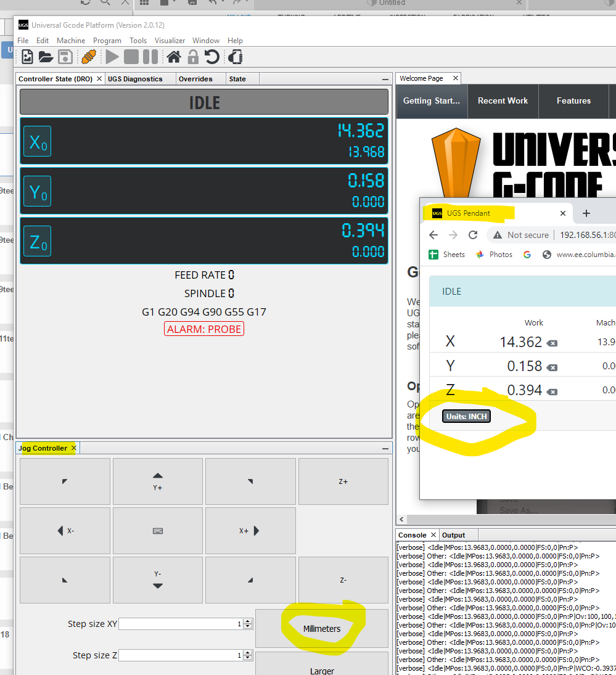Screen dimensions: 616x675
Task: Open a new browser tab with plus
Action: pos(586,213)
